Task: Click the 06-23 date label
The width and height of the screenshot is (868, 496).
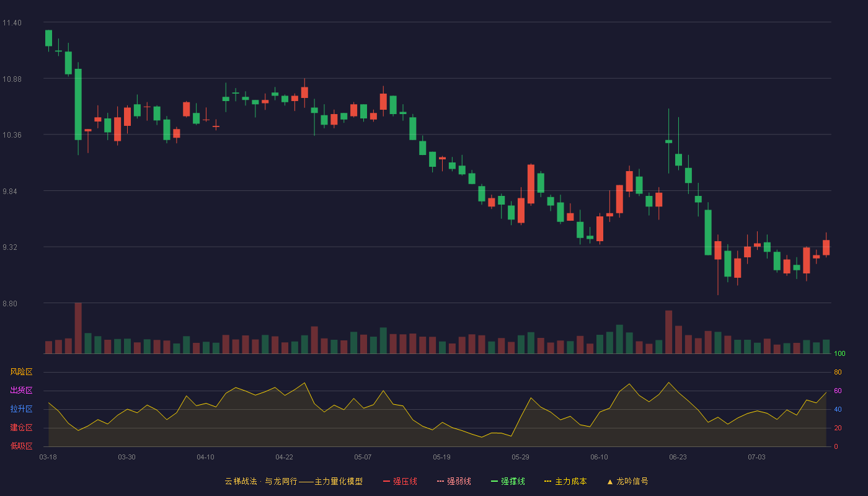Action: 678,457
